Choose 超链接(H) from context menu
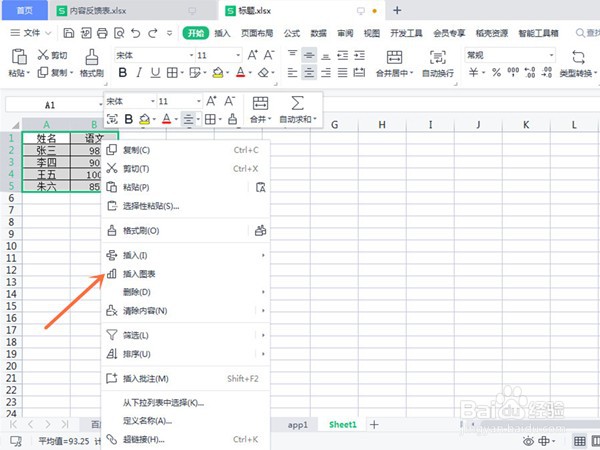The image size is (600, 450). tap(186, 440)
